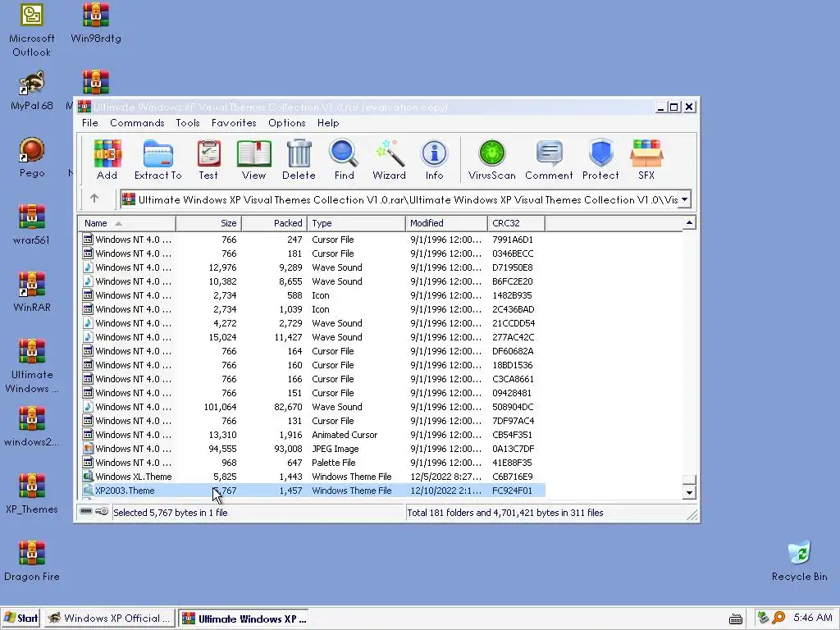Viewport: 840px width, 630px height.
Task: Sort by Packed column header
Action: pos(275,223)
